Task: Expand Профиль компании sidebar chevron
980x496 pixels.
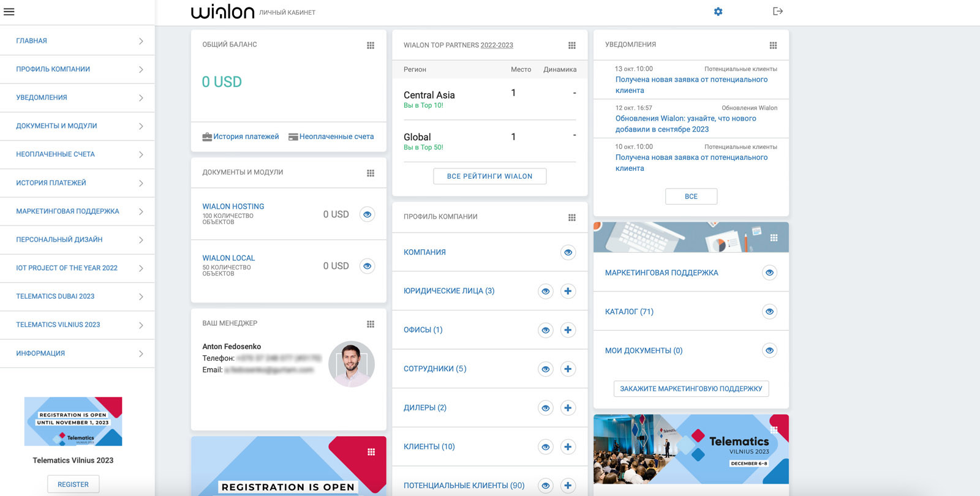Action: pos(141,70)
